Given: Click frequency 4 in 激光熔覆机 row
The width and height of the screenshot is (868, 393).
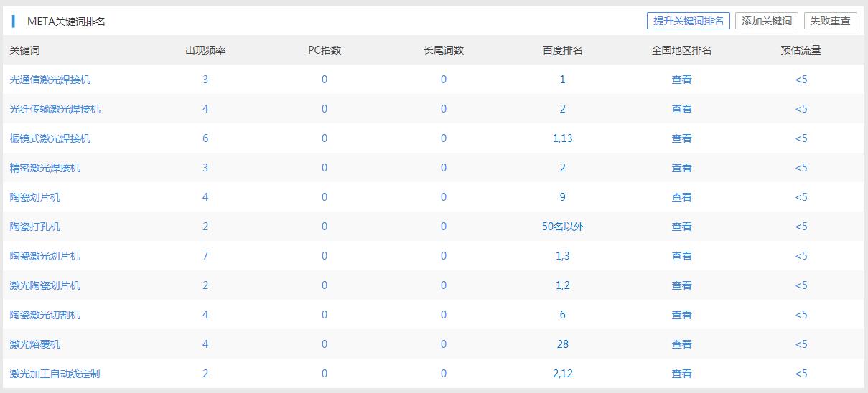Looking at the screenshot, I should (x=205, y=344).
